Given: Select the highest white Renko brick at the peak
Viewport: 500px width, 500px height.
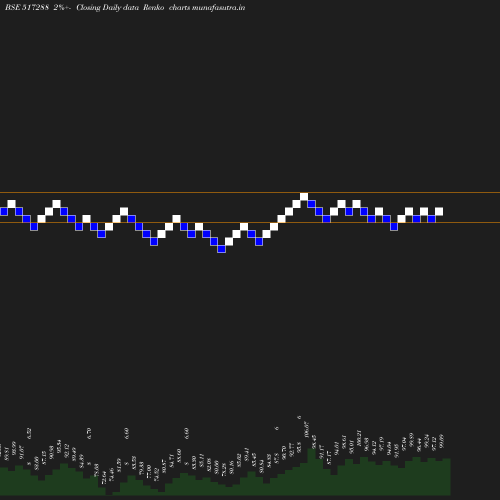Looking at the screenshot, I should (x=304, y=196).
